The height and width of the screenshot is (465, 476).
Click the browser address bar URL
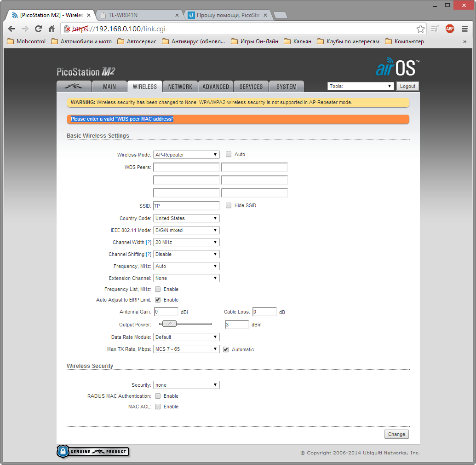pos(119,29)
